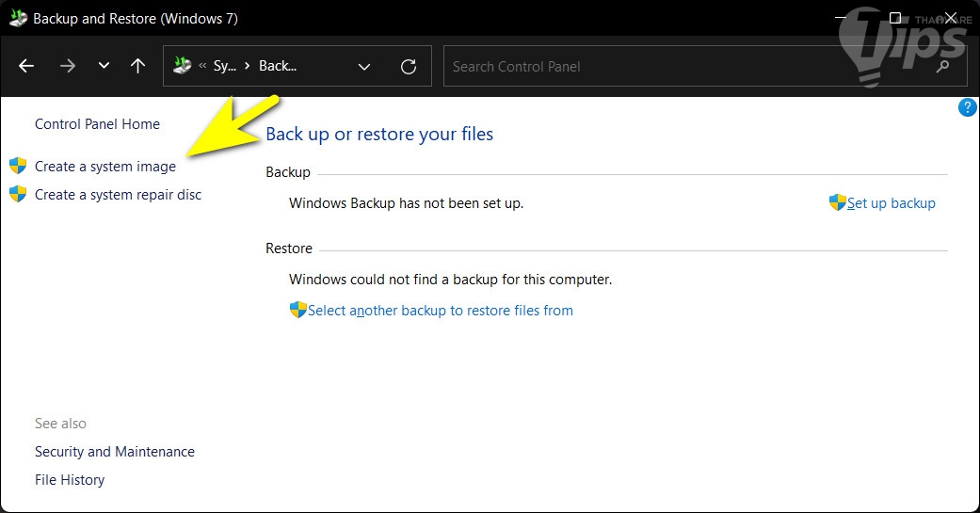Click the Set up backup link
This screenshot has height=513, width=980.
click(x=891, y=203)
